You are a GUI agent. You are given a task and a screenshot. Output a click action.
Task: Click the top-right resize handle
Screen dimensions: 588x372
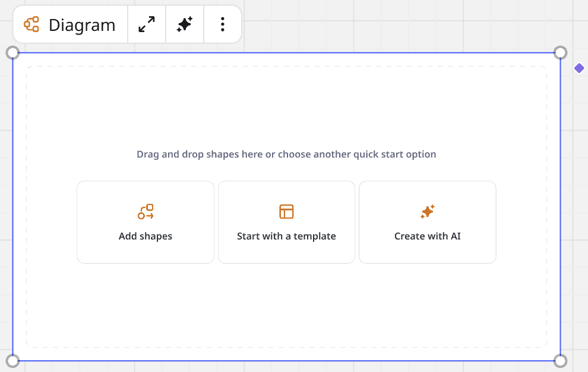pos(560,53)
